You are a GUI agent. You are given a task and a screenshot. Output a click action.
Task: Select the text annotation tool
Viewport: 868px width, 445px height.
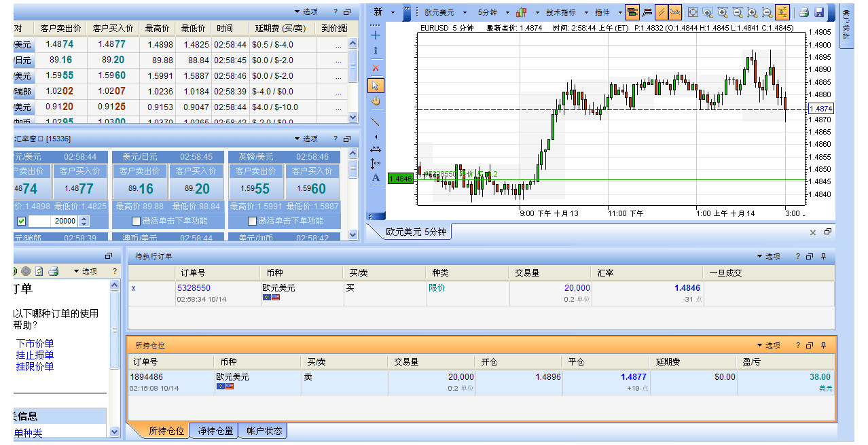coord(376,177)
